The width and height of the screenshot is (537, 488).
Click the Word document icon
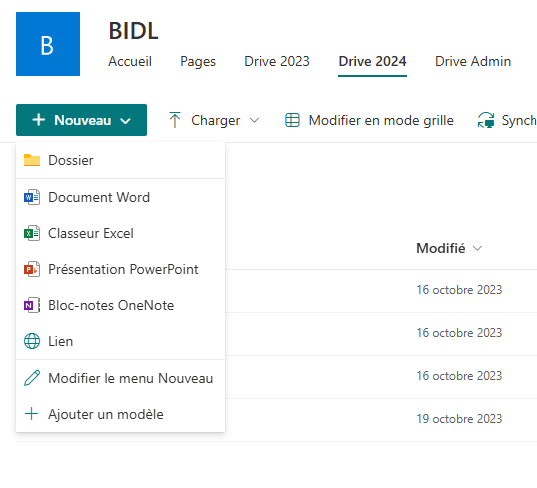point(32,197)
